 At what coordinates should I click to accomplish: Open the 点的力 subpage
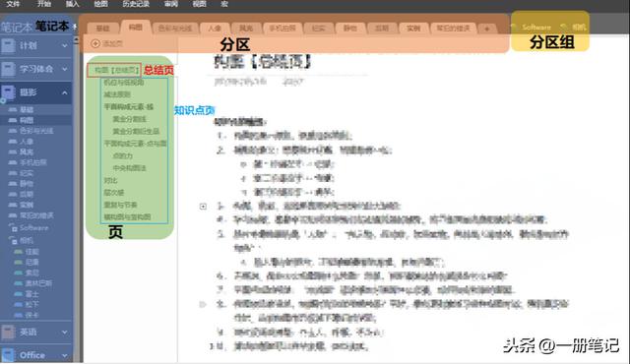(122, 155)
